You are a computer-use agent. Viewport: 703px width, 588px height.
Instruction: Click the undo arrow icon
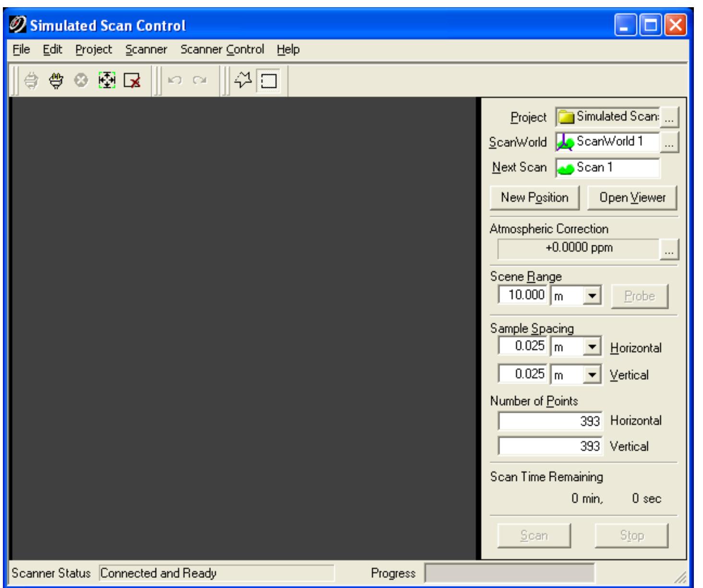(175, 81)
